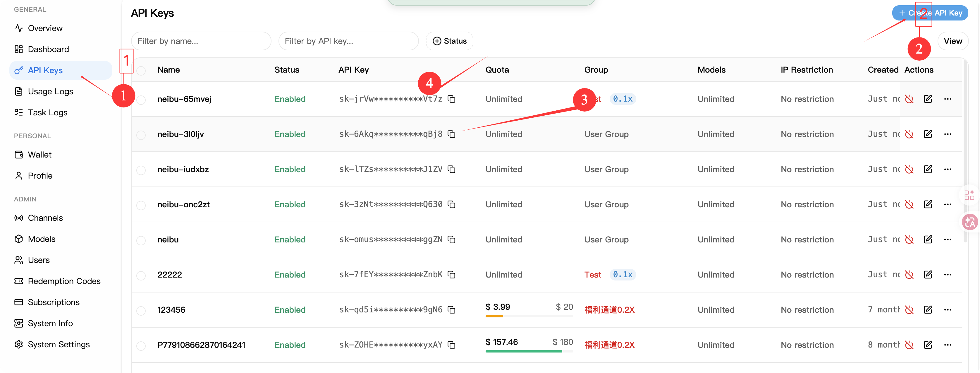Select the 22222 row checkbox
This screenshot has width=980, height=373.
click(x=141, y=275)
